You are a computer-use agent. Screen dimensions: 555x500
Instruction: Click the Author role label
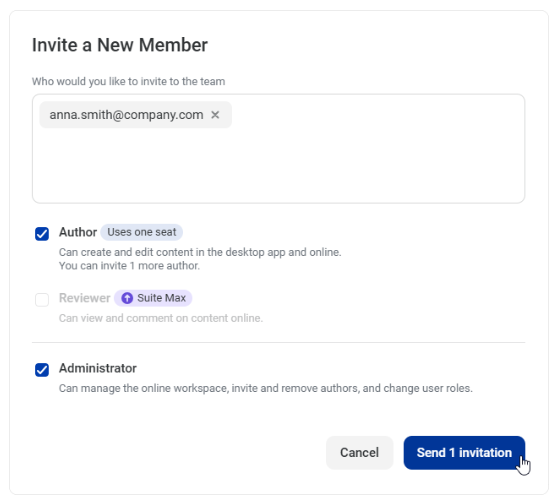[78, 232]
